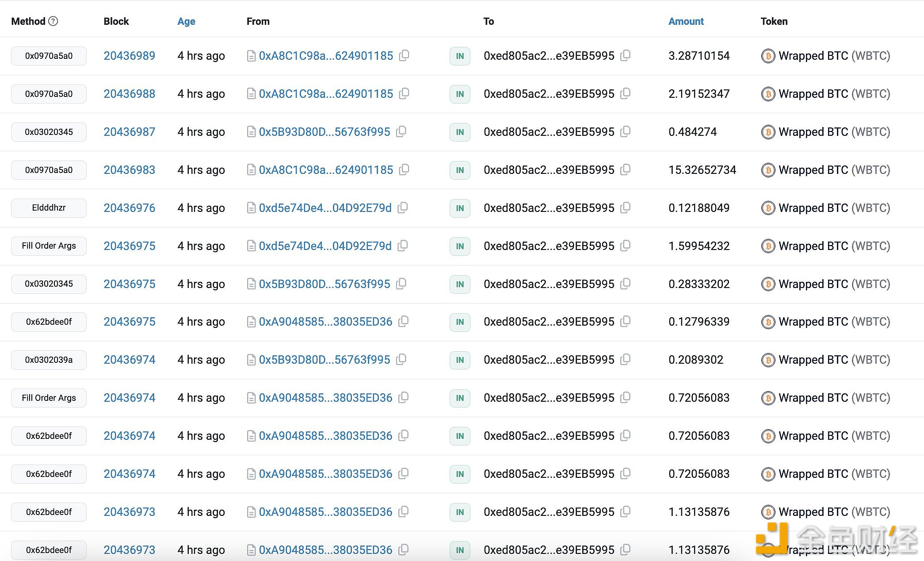Viewport: 924px width, 561px height.
Task: Click WBTC token logo in the 3.28710154 row
Action: (768, 56)
